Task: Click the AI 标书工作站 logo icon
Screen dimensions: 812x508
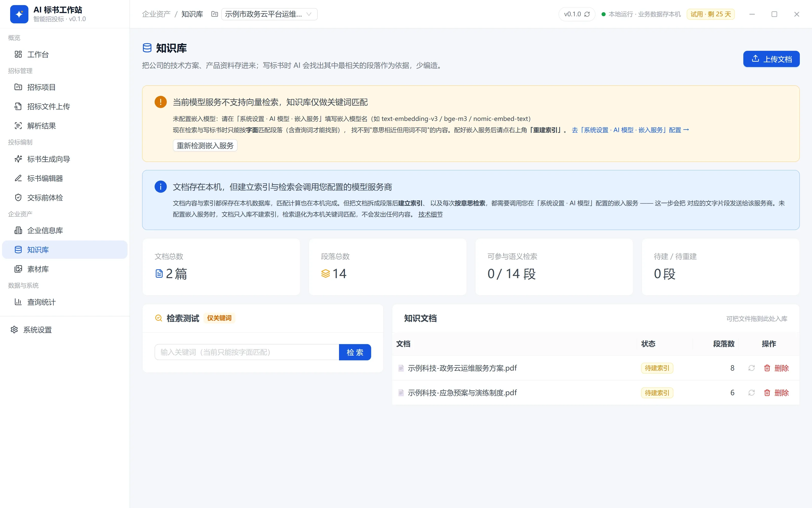Action: pos(19,14)
